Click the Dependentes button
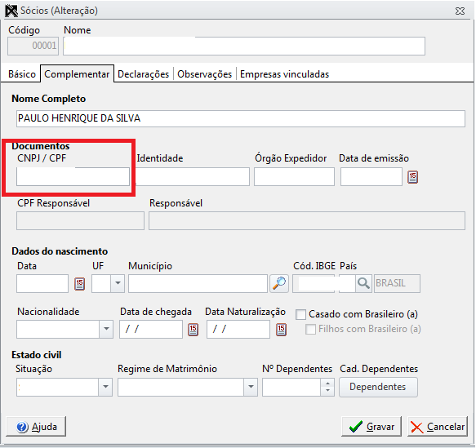 coord(378,387)
